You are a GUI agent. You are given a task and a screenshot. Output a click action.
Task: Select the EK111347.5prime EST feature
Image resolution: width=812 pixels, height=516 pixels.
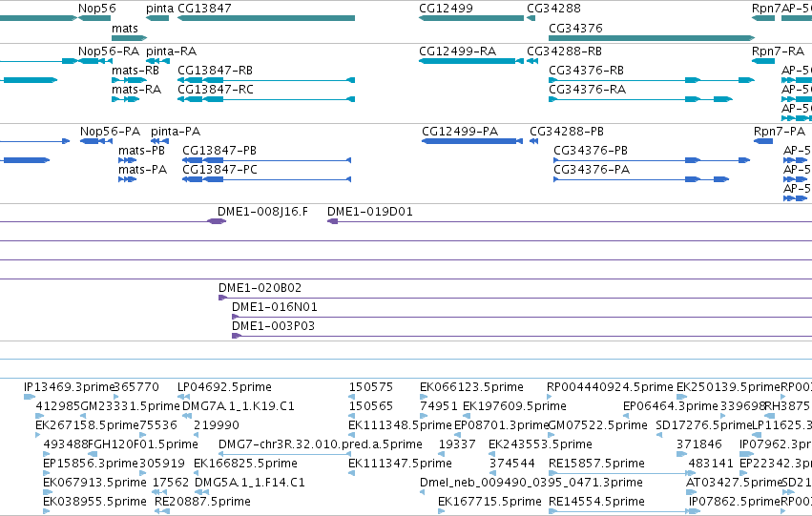352,473
